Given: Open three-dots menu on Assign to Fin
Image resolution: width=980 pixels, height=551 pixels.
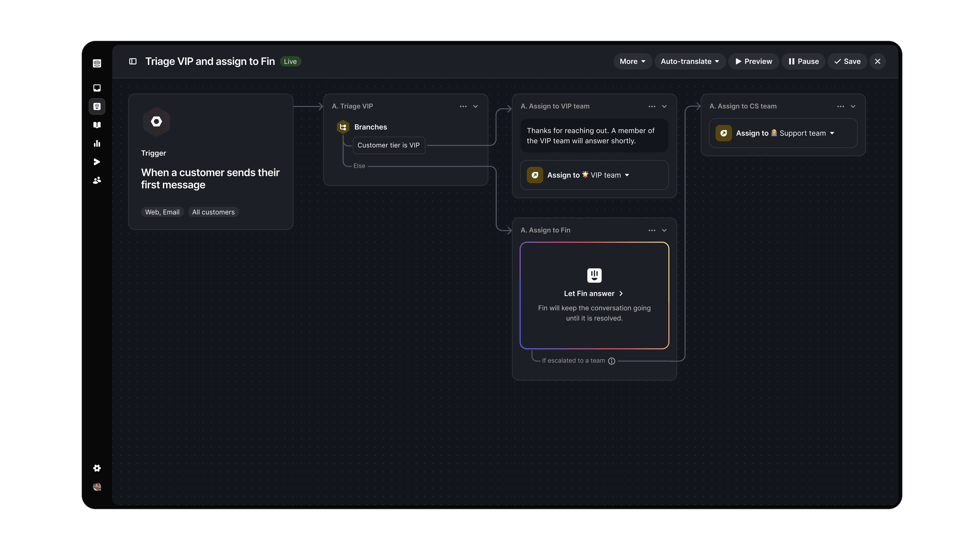Looking at the screenshot, I should click(652, 230).
